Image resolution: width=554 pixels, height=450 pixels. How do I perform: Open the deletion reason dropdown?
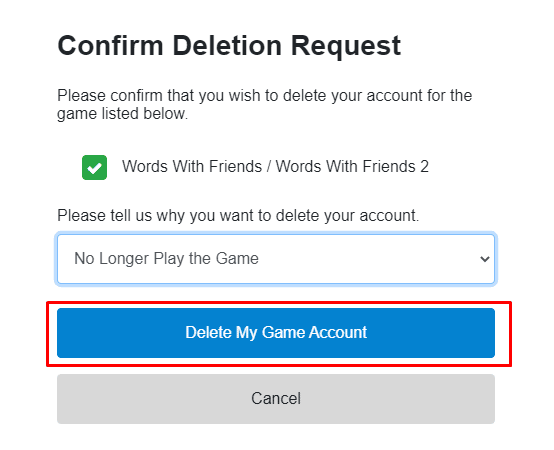276,259
